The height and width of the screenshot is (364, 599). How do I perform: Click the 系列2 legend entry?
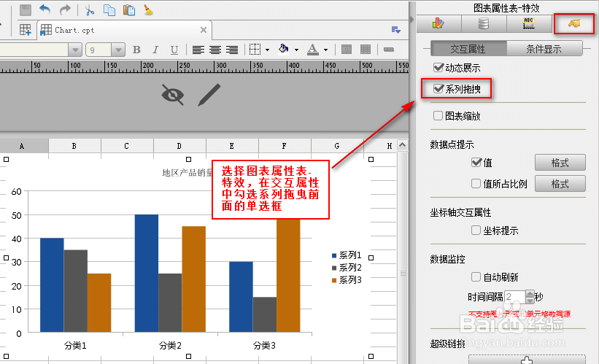[x=347, y=268]
